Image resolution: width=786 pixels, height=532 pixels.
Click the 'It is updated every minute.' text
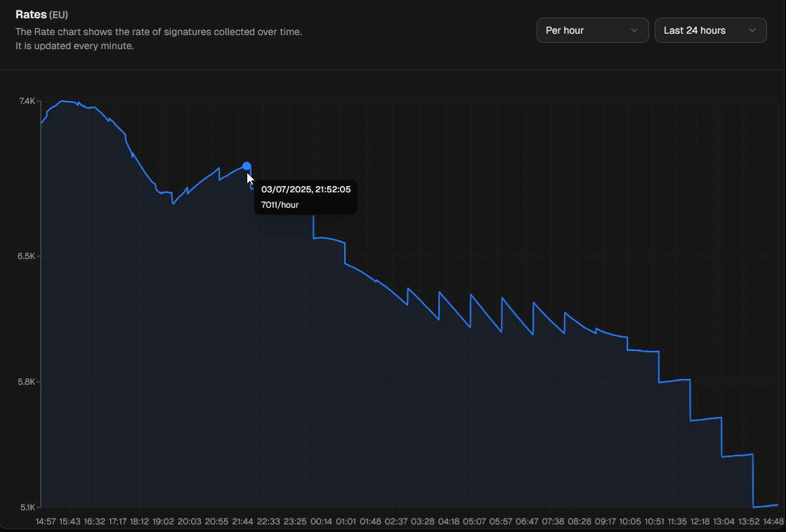pyautogui.click(x=74, y=46)
